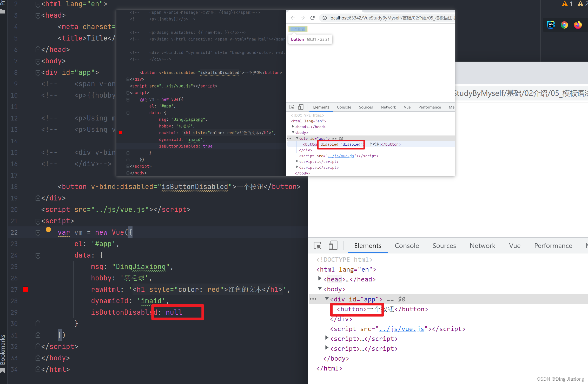Open the ../js/vue.js link in inset DevTools
This screenshot has height=384, width=588.
tap(341, 156)
